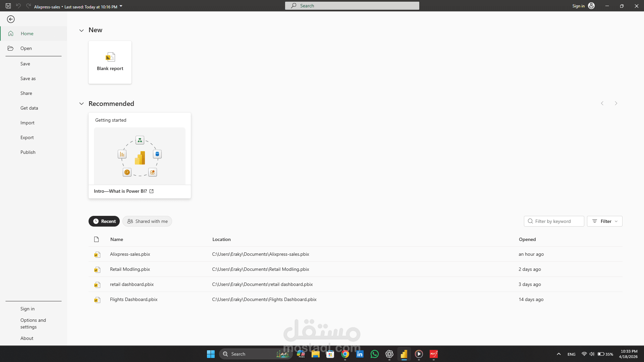Click the back arrow to return to report
This screenshot has width=644, height=362.
pos(11,19)
